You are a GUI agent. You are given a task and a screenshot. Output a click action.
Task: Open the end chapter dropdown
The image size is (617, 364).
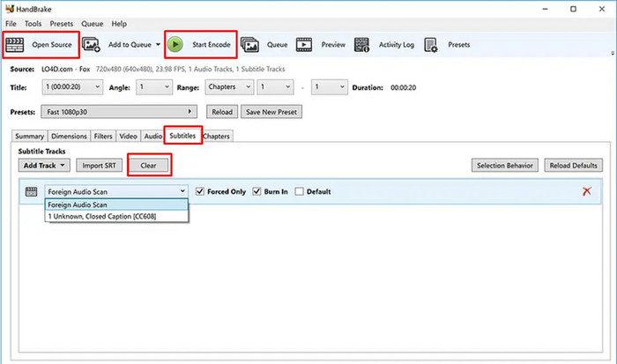point(330,87)
